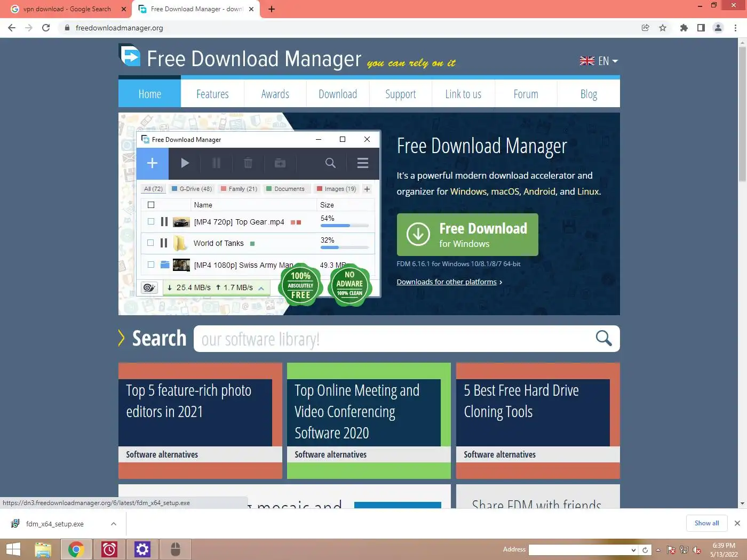
Task: Expand the fdm_x64_setup.exe download options chevron
Action: [114, 524]
